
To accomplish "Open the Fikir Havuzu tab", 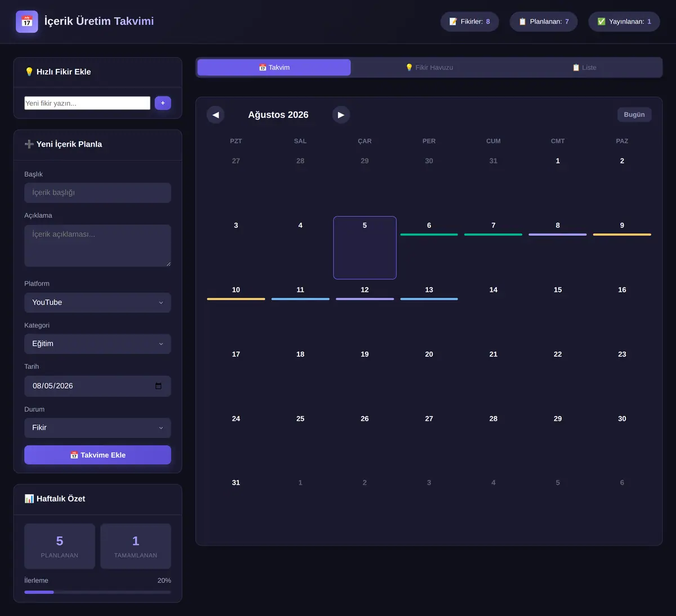I will click(x=429, y=68).
